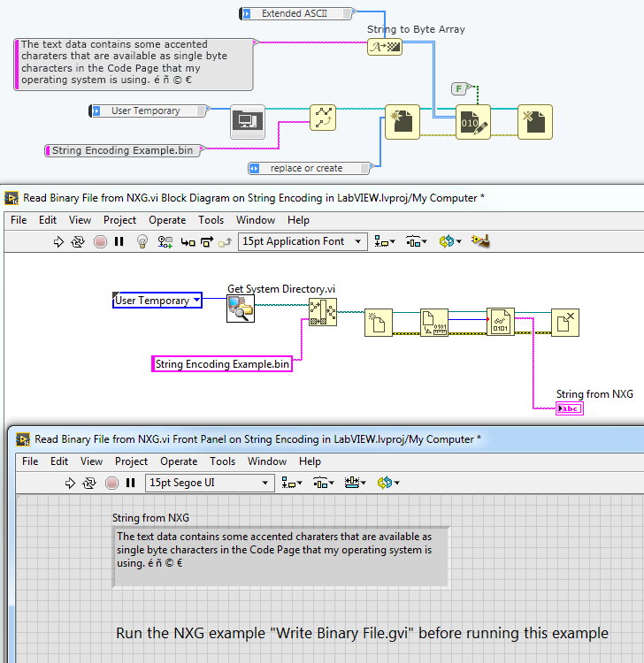Open the Operate menu in block diagram window
Screen dimensions: 644x663
tap(167, 220)
